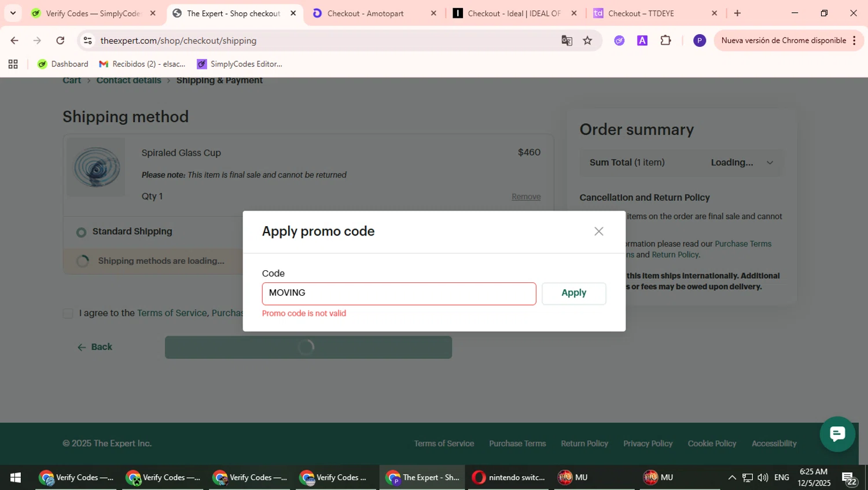Open footer Terms of Service link
Screen dimensions: 868x490
444,444
